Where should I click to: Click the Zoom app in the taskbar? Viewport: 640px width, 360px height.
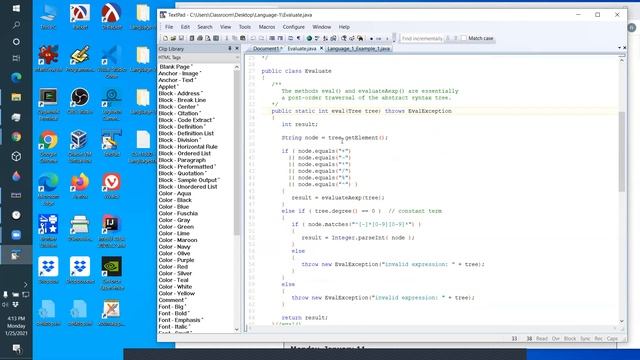point(16,235)
